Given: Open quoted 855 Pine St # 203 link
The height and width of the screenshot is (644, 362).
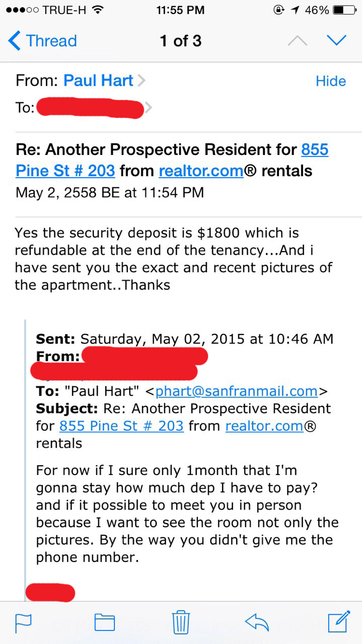Looking at the screenshot, I should [121, 426].
